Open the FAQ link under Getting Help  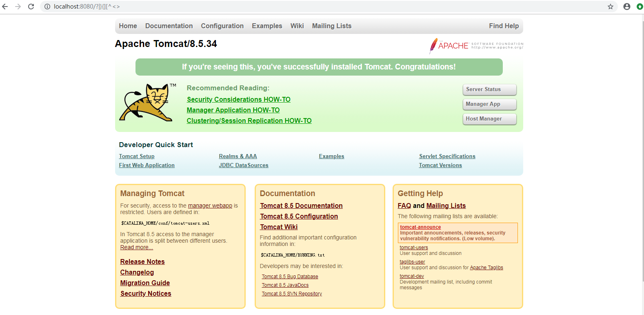[404, 206]
